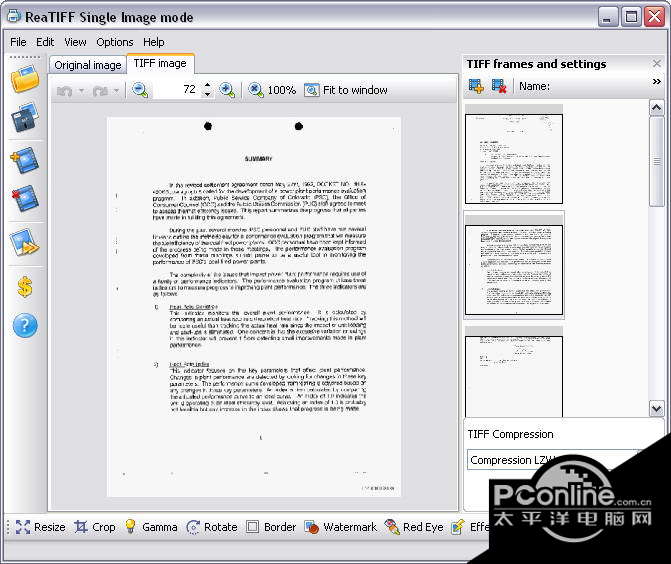Minimize the ReaTIFF window
This screenshot has width=671, height=564.
pyautogui.click(x=607, y=17)
